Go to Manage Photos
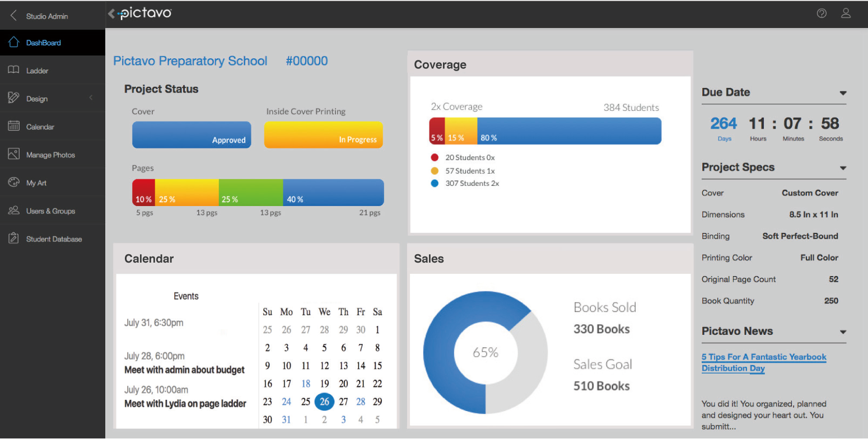The image size is (868, 439). pyautogui.click(x=50, y=155)
